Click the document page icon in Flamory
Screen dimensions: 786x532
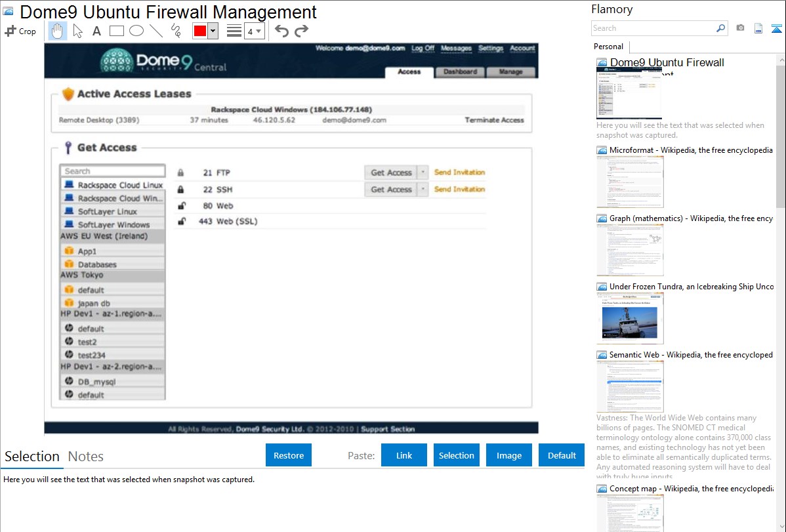pyautogui.click(x=758, y=28)
